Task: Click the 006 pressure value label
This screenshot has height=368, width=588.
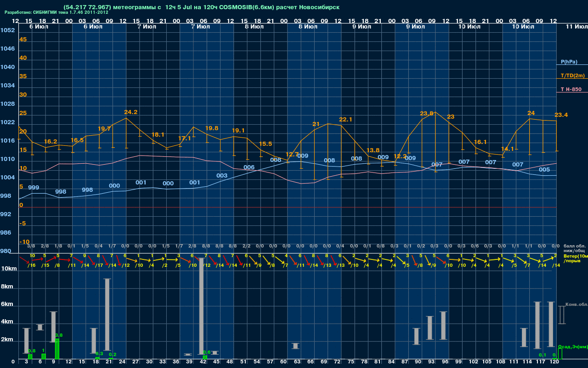Action: click(x=249, y=167)
